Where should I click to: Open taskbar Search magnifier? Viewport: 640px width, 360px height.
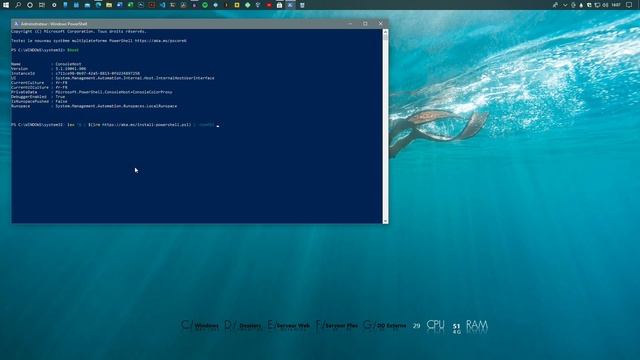tap(18, 5)
